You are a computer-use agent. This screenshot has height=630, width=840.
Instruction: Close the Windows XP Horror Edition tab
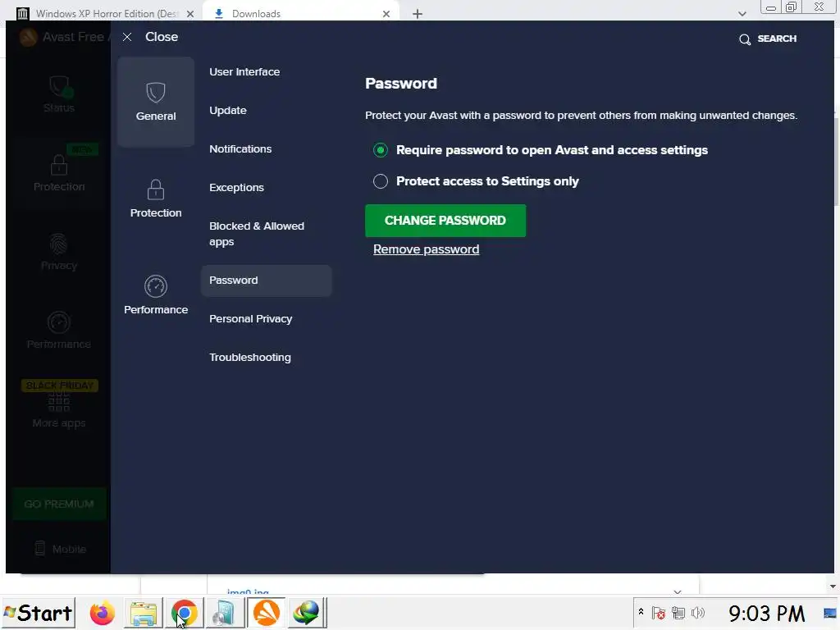tap(189, 14)
